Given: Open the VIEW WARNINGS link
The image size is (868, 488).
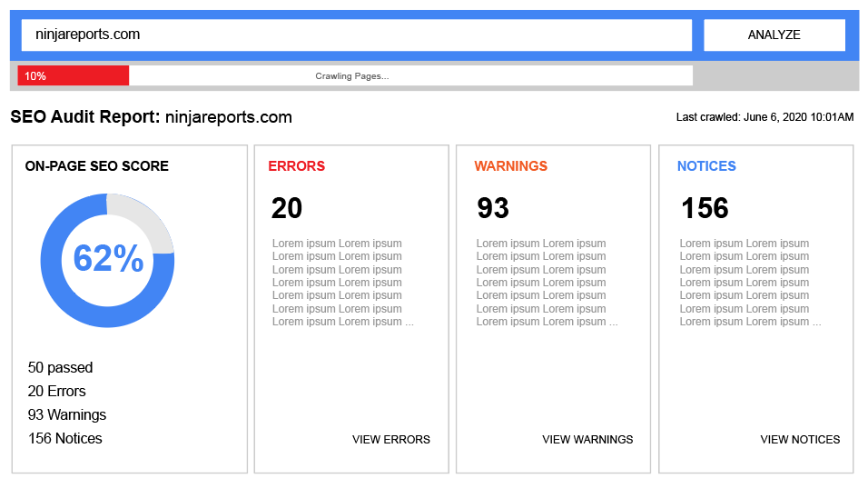Looking at the screenshot, I should click(587, 439).
